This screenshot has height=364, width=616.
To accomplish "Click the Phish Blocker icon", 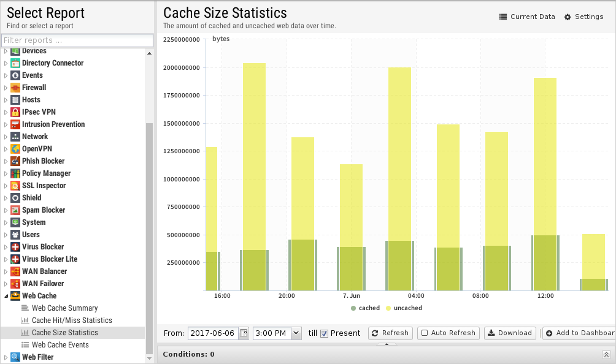I will pyautogui.click(x=15, y=161).
